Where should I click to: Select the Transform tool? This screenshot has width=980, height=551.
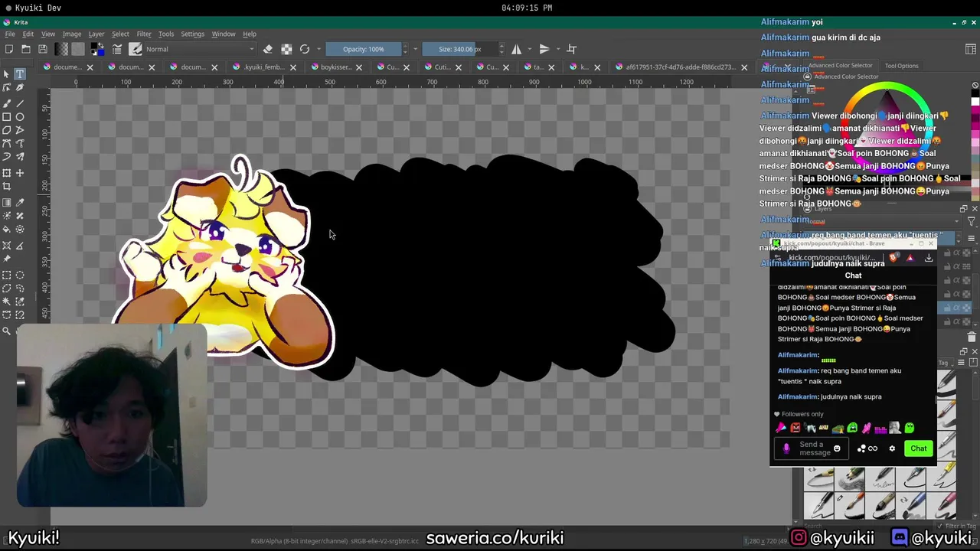(x=7, y=173)
